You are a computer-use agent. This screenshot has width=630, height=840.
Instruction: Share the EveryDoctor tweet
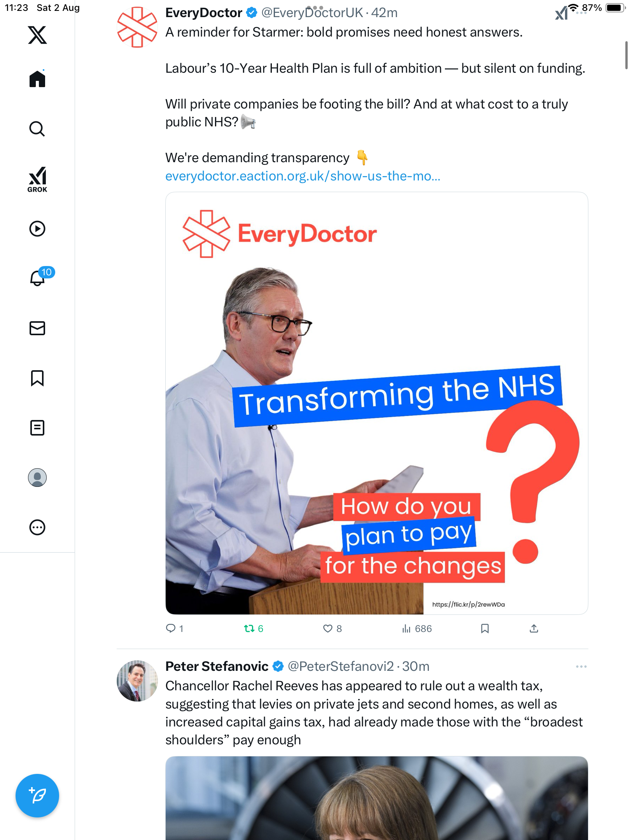click(534, 629)
